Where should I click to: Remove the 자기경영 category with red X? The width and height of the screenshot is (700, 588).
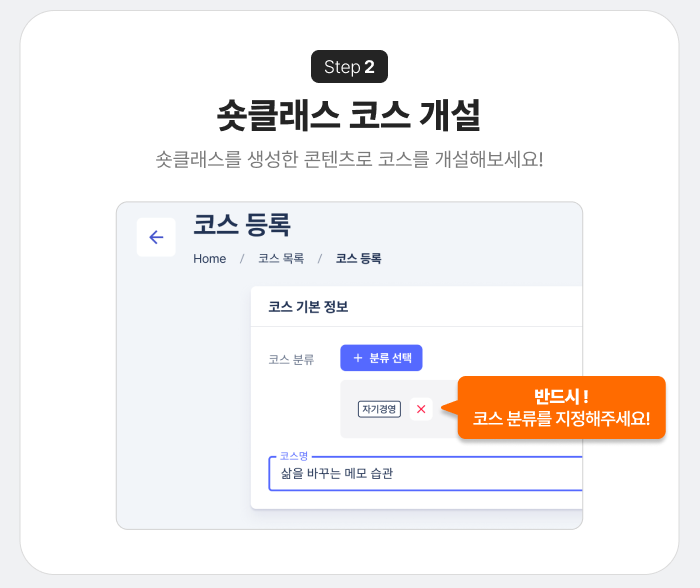click(421, 409)
